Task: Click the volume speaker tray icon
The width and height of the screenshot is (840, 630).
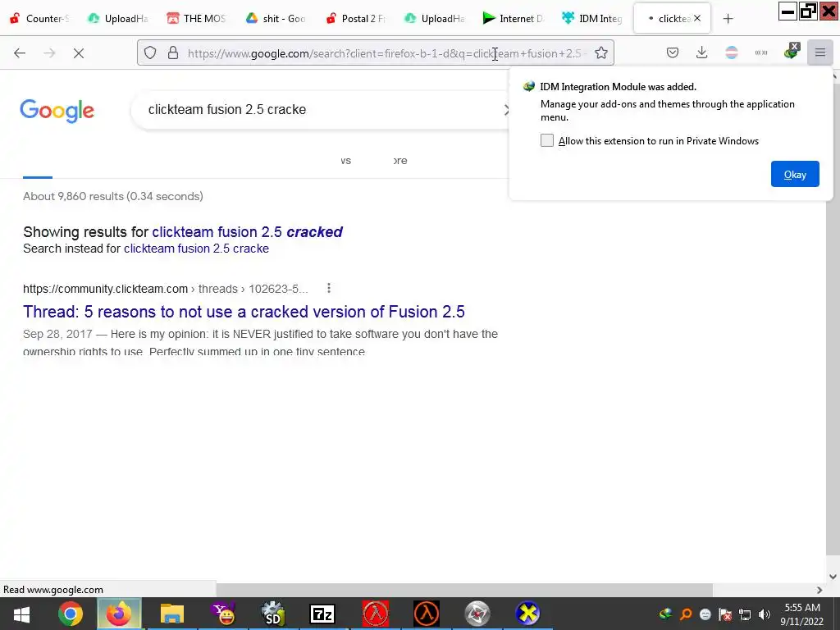Action: pyautogui.click(x=765, y=614)
